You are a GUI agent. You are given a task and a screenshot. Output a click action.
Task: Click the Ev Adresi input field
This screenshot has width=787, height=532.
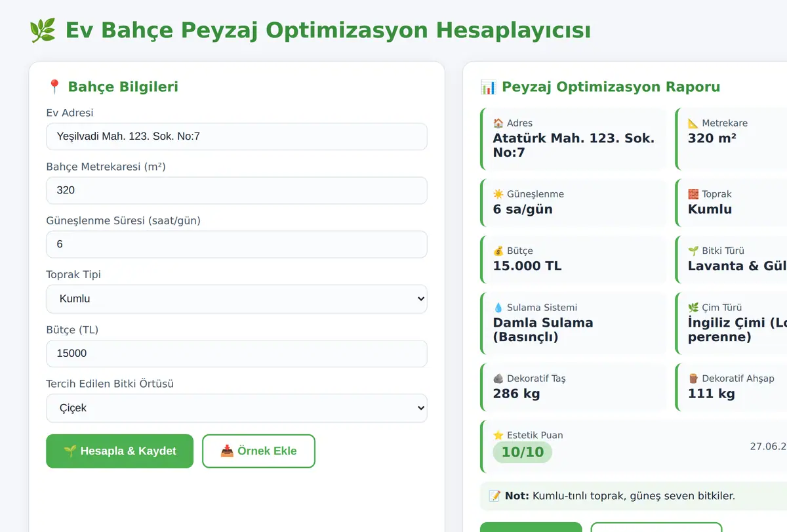point(237,136)
